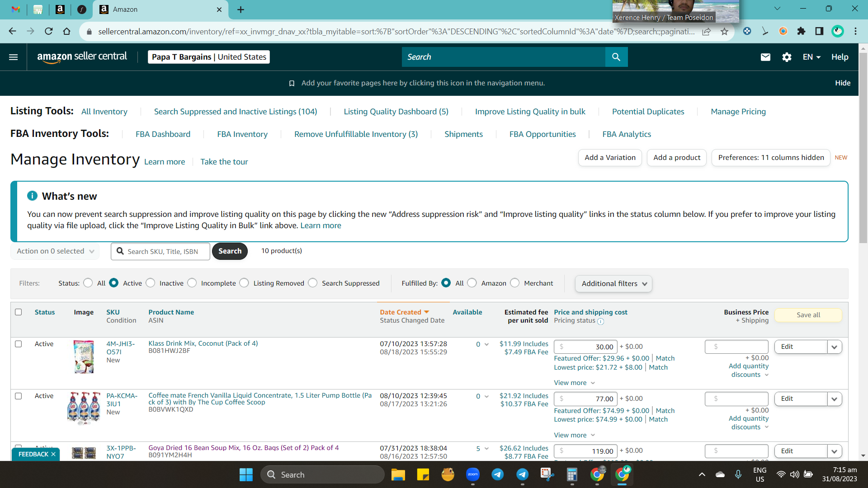Open Zoom from the taskbar
Screen dimensions: 868x488
(473, 474)
